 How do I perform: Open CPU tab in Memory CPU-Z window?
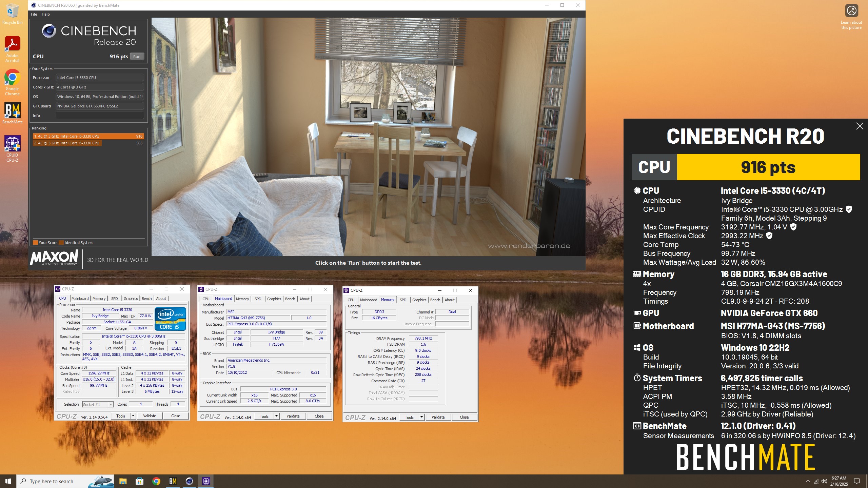coord(351,300)
